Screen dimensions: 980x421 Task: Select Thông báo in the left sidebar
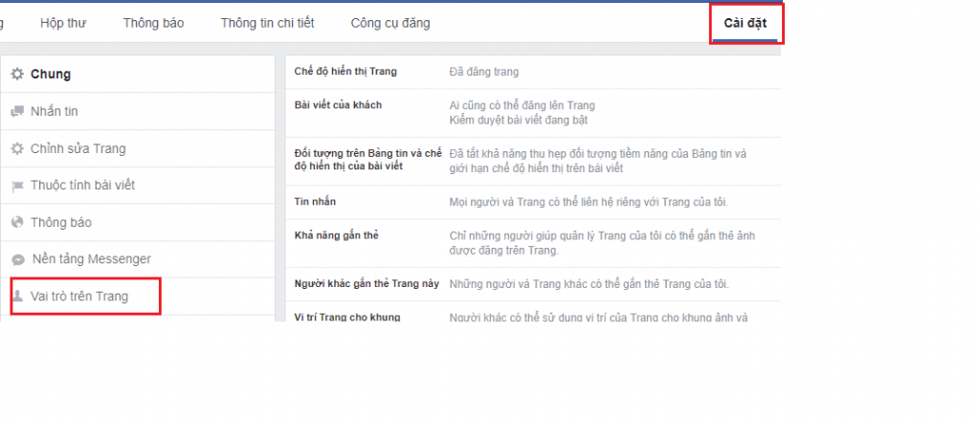click(138, 222)
